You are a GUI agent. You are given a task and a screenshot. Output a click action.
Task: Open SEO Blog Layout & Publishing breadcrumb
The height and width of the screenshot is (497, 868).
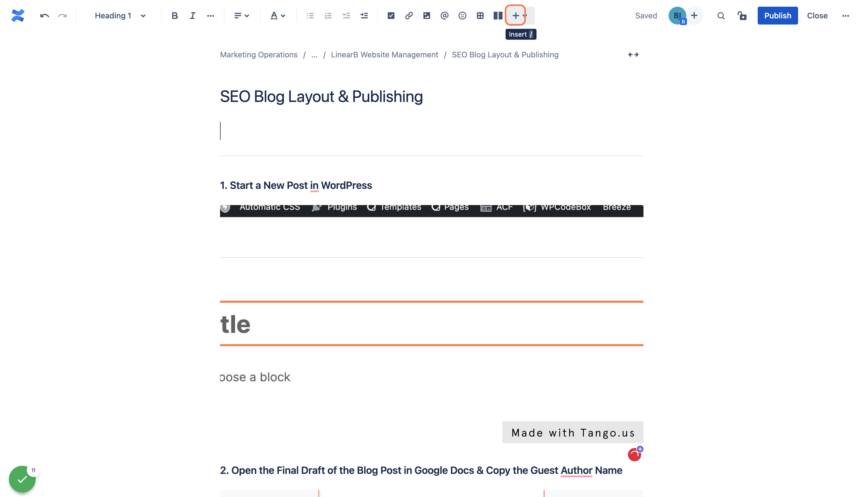tap(505, 55)
